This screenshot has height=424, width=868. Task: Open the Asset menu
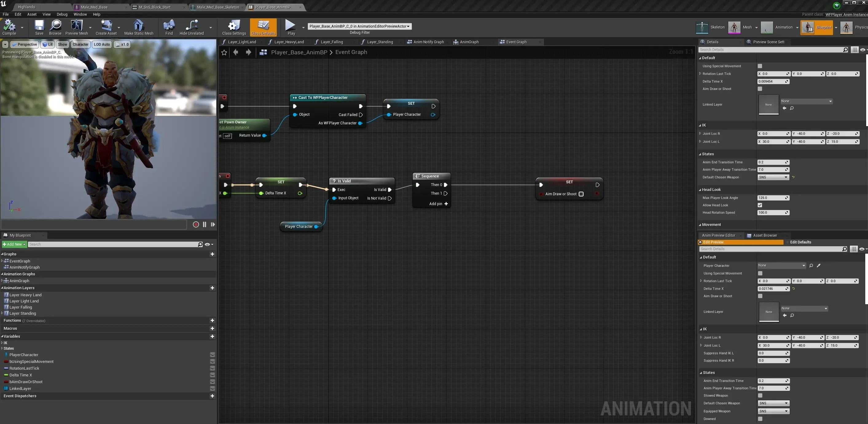[x=32, y=14]
